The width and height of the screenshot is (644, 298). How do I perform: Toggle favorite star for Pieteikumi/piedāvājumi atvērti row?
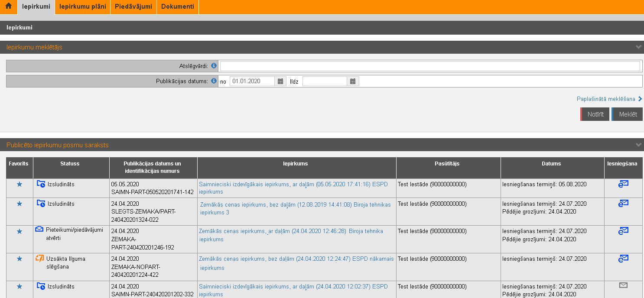click(x=19, y=232)
